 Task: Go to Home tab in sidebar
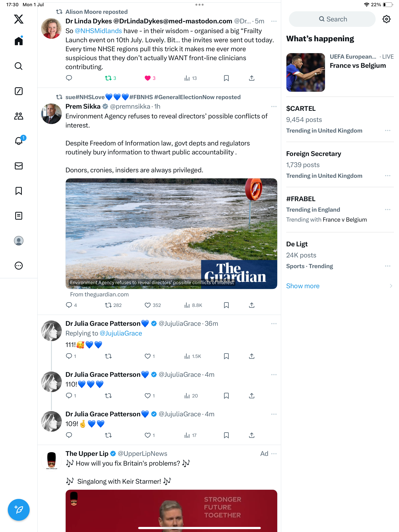tap(19, 41)
